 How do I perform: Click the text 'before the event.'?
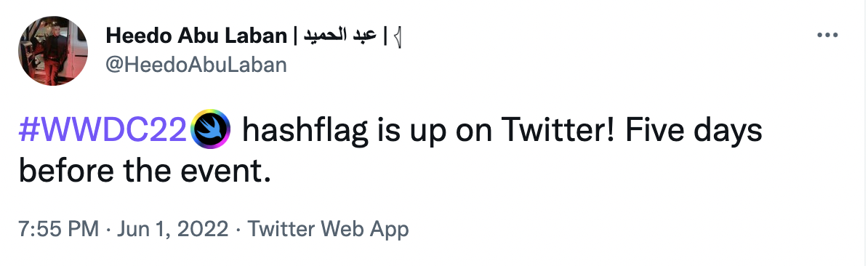coord(145,172)
